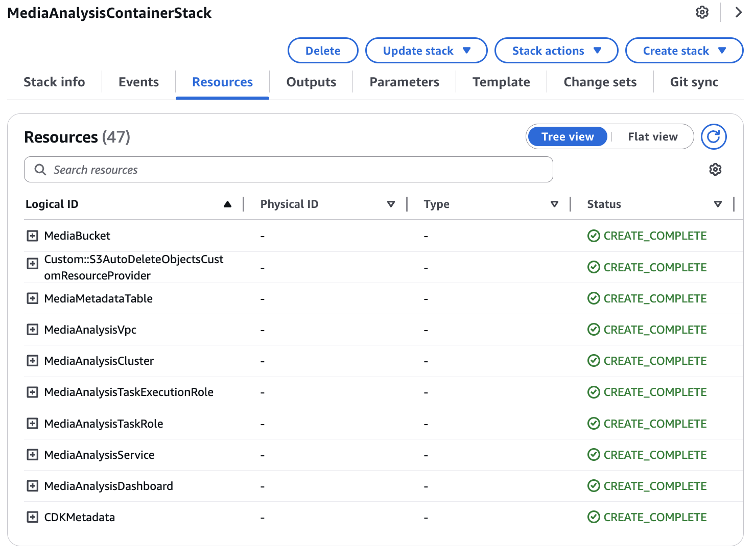Click the Status column header
The image size is (755, 560).
[604, 204]
